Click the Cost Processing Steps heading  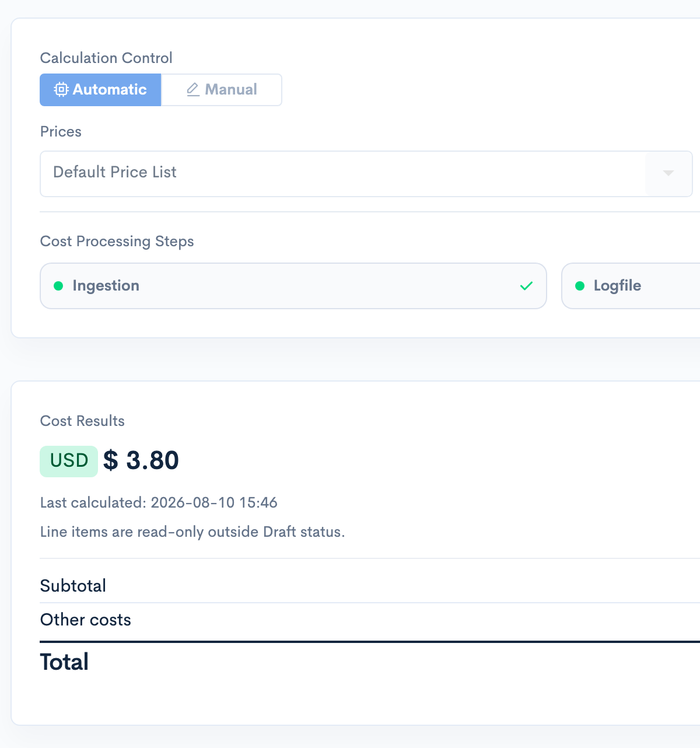click(x=117, y=242)
